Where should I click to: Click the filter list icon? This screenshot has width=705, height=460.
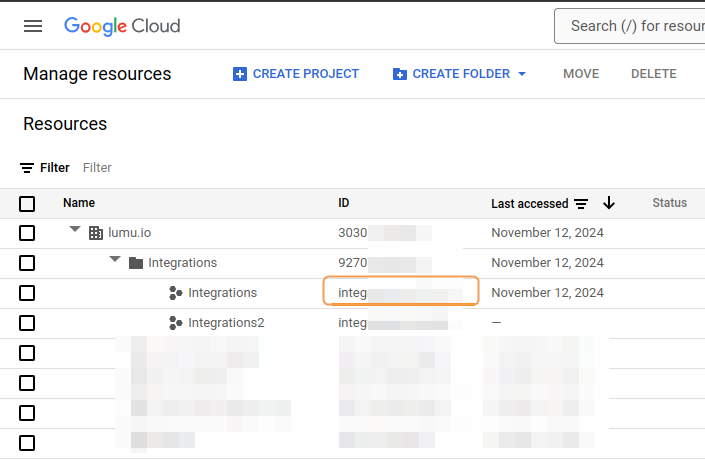coord(28,168)
